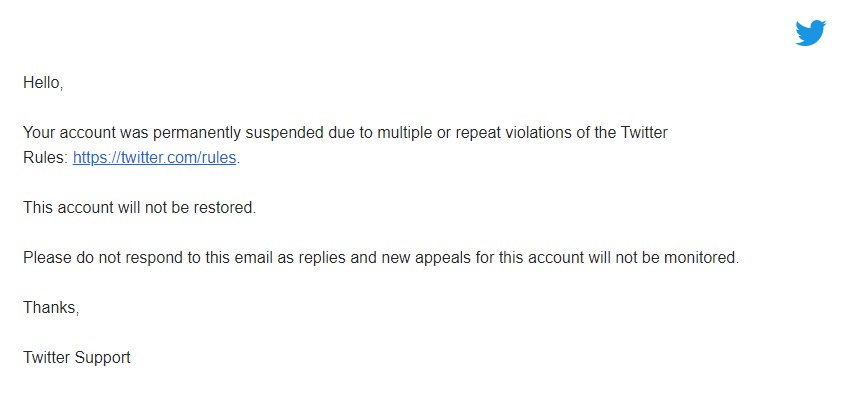
Task: Click the 'This account will not be restored.' line
Action: [140, 207]
